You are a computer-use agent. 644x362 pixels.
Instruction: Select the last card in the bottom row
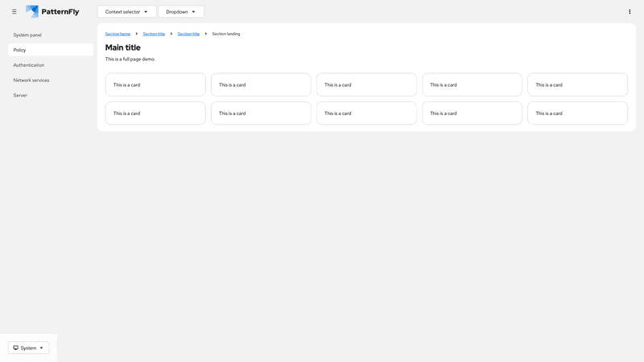pyautogui.click(x=577, y=113)
